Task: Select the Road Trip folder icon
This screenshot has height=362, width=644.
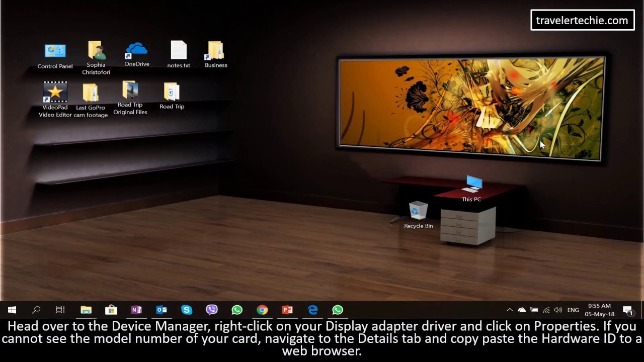Action: tap(172, 96)
